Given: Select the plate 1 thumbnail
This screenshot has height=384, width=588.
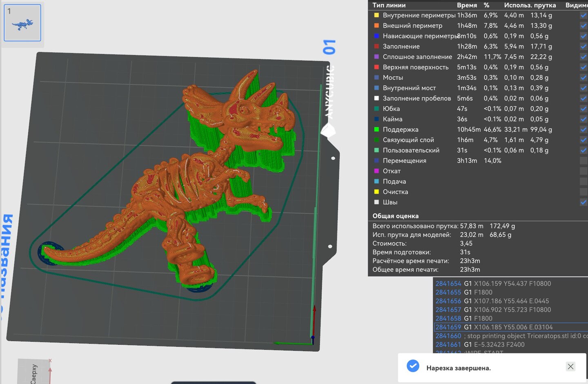Looking at the screenshot, I should [x=22, y=23].
